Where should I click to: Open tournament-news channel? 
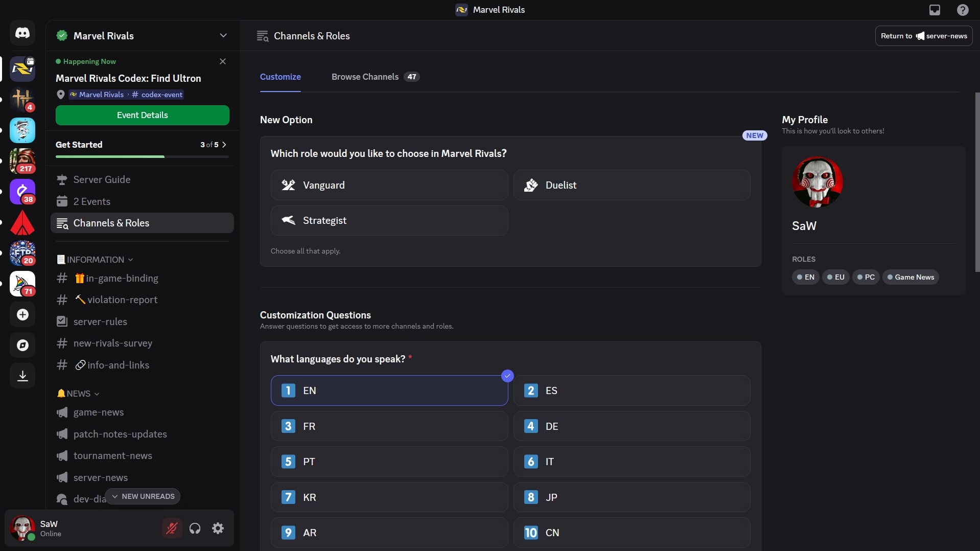(142, 455)
